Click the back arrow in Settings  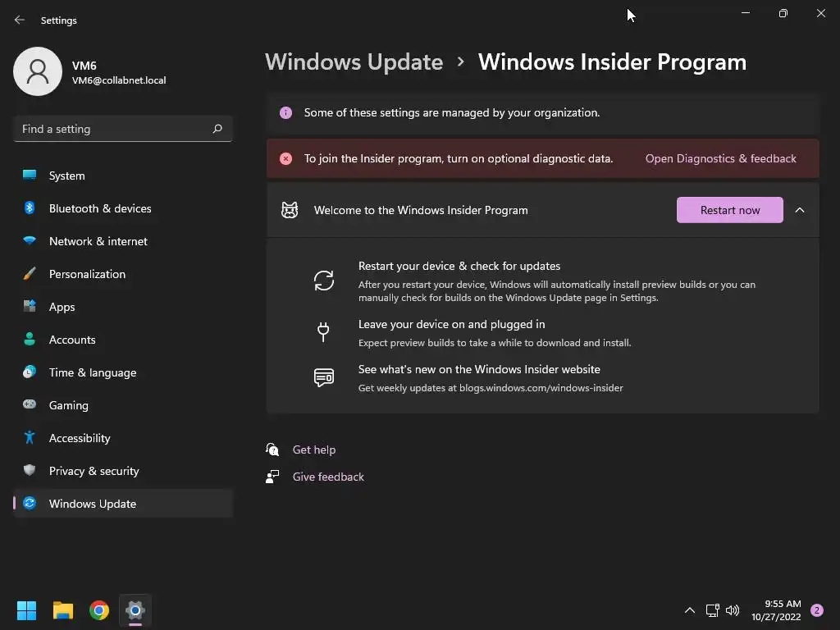[20, 20]
